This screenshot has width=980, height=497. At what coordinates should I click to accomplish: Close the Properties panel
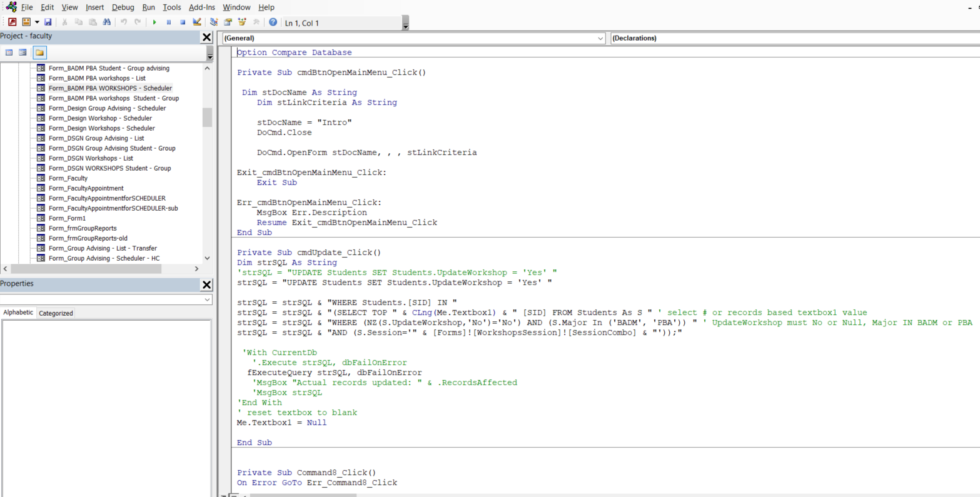tap(206, 284)
